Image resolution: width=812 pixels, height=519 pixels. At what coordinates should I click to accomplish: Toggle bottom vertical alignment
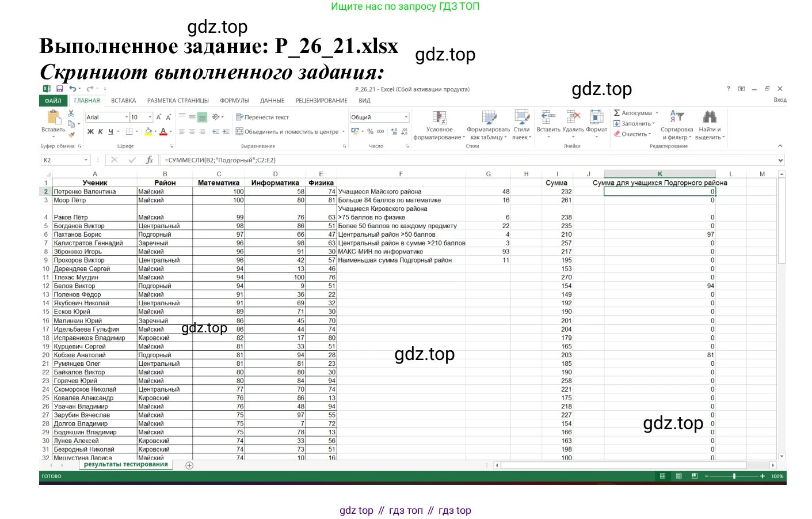pyautogui.click(x=202, y=117)
